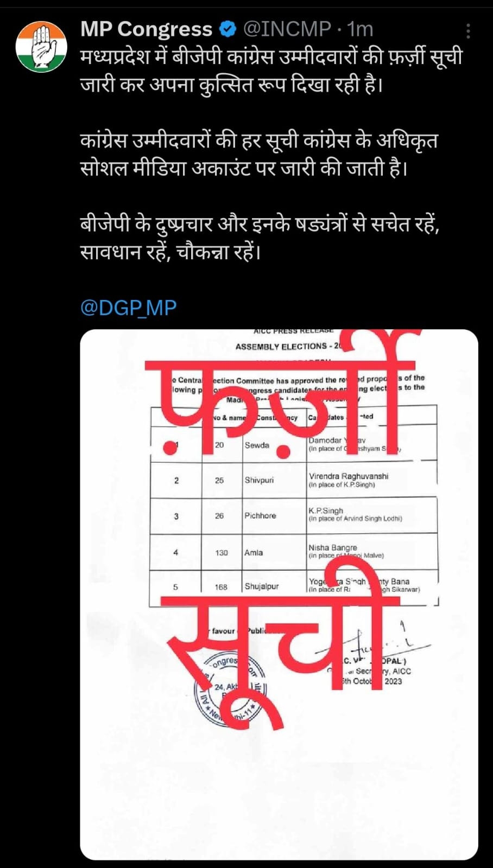Click the MP Congress display name
The height and width of the screenshot is (868, 493).
tap(147, 29)
